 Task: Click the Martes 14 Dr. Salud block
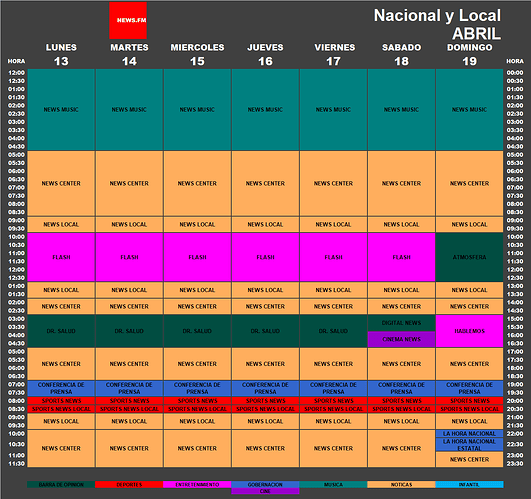point(129,331)
